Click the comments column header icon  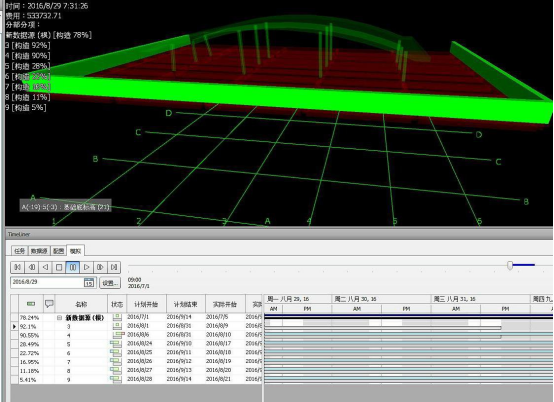pyautogui.click(x=49, y=303)
